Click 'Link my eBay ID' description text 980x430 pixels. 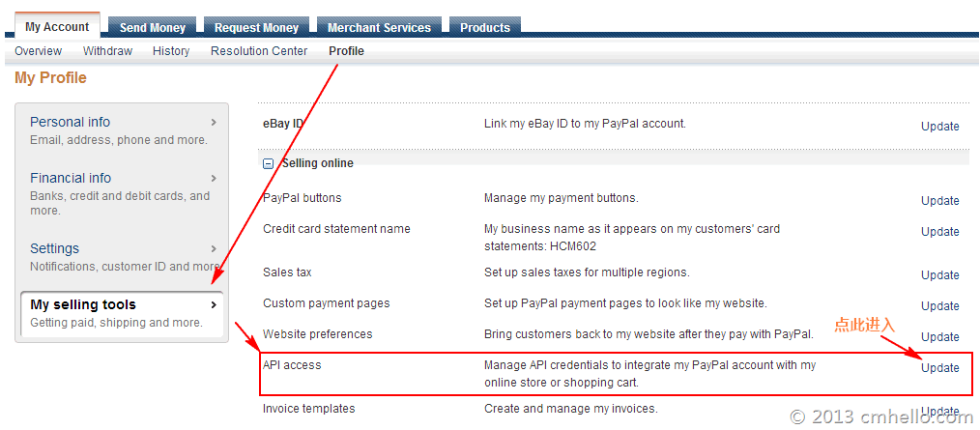point(585,124)
